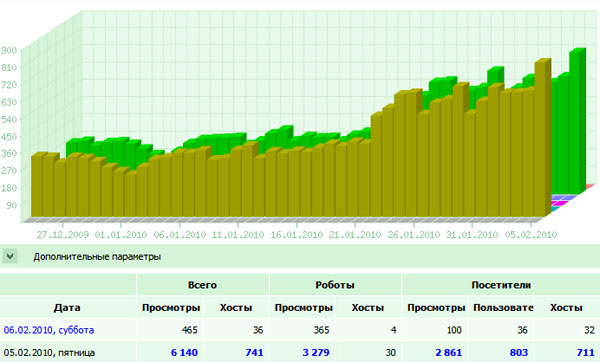This screenshot has width=600, height=362.
Task: Click the 270 y-axis value
Action: 9,171
